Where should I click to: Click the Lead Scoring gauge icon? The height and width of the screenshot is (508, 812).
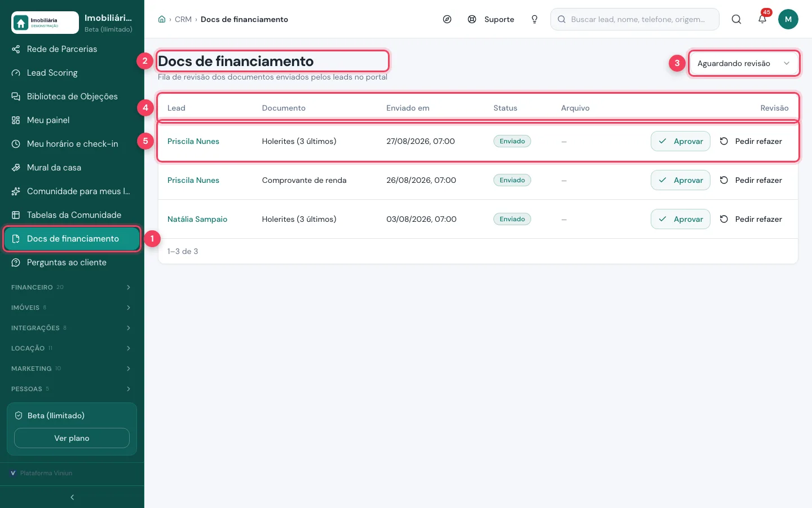coord(16,73)
